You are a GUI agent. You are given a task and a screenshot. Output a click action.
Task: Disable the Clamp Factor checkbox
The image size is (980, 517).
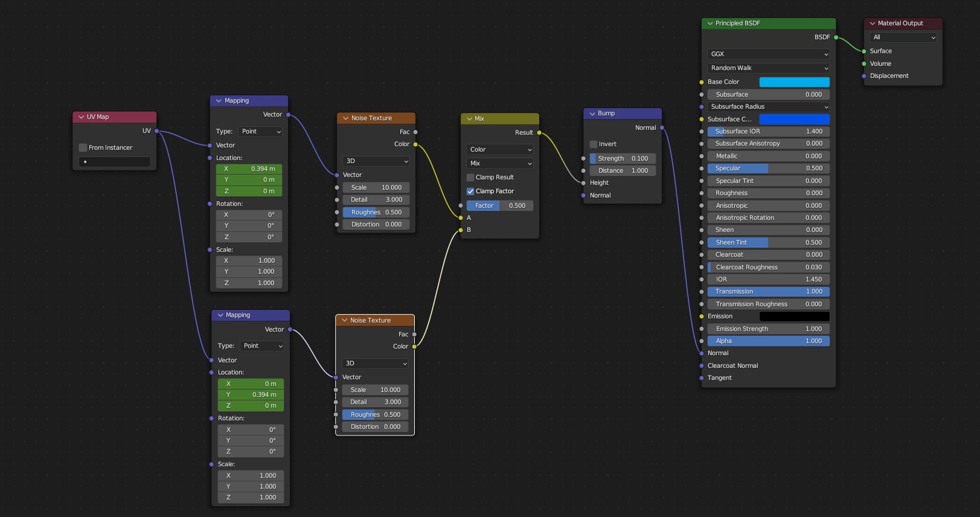pos(470,191)
